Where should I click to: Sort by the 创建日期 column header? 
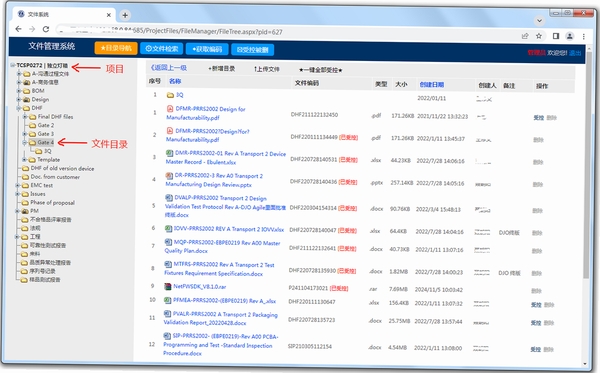pyautogui.click(x=432, y=85)
